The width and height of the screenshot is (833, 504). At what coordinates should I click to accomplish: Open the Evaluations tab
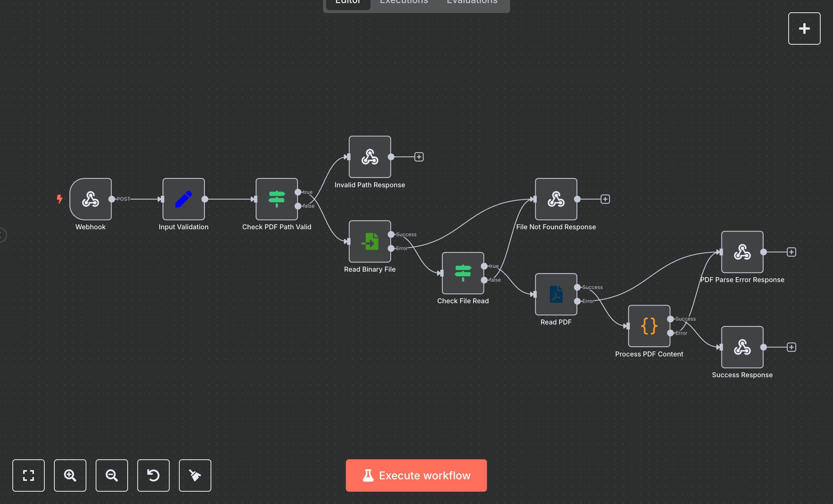click(x=471, y=3)
